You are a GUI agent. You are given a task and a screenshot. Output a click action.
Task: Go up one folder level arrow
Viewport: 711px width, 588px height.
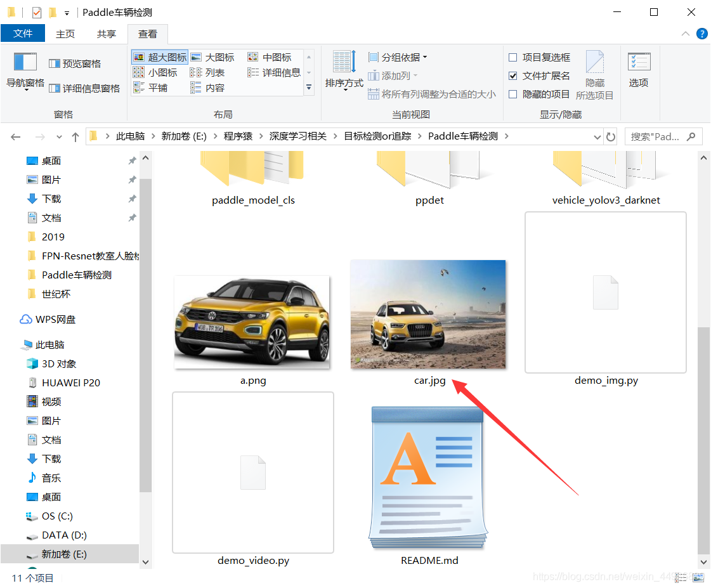point(75,136)
